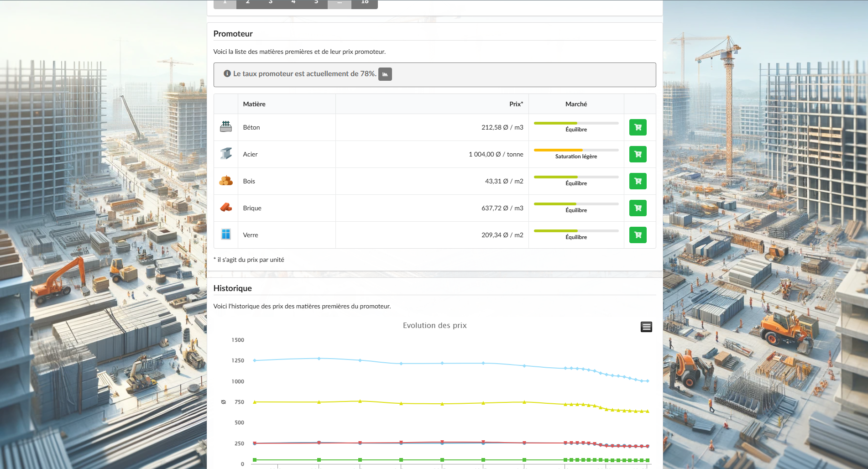Click the Acier 'Saturation légère' market bar

point(576,150)
